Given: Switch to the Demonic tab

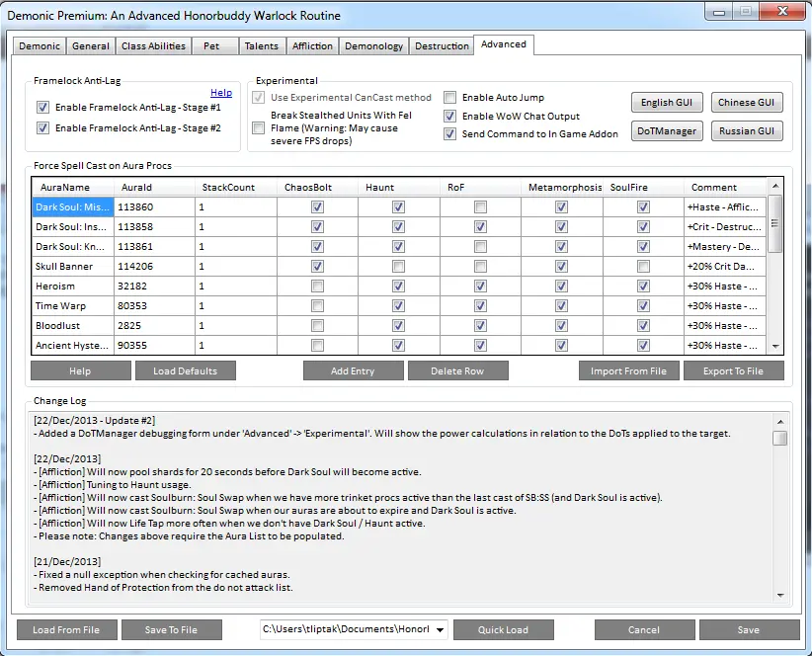Looking at the screenshot, I should point(40,46).
